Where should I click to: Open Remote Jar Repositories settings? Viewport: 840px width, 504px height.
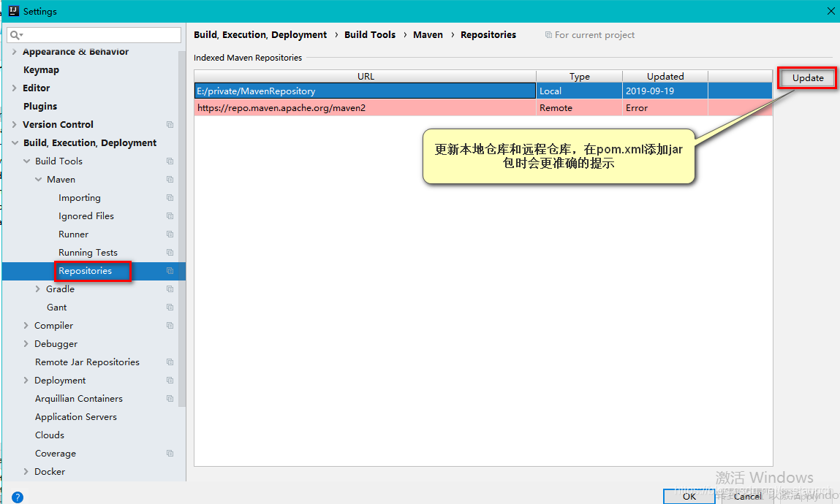pyautogui.click(x=87, y=362)
